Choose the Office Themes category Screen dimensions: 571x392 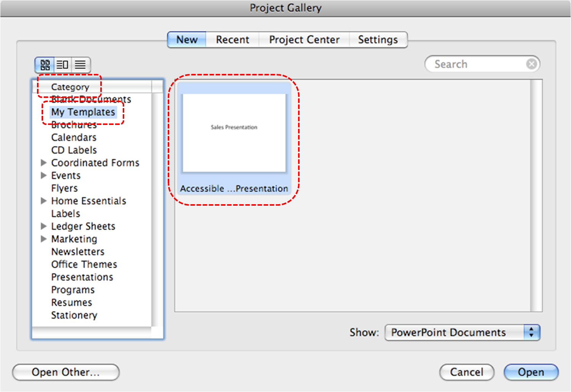point(84,264)
